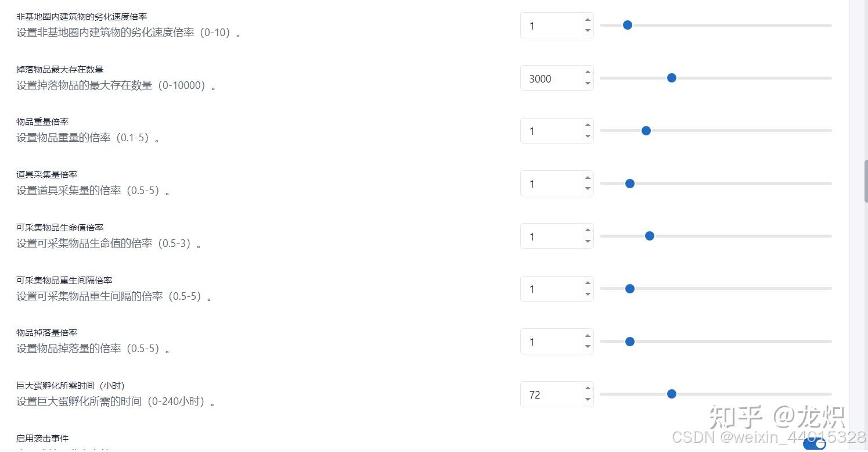Decrease 可采集物品重生间隔倍率 with down arrow

588,295
